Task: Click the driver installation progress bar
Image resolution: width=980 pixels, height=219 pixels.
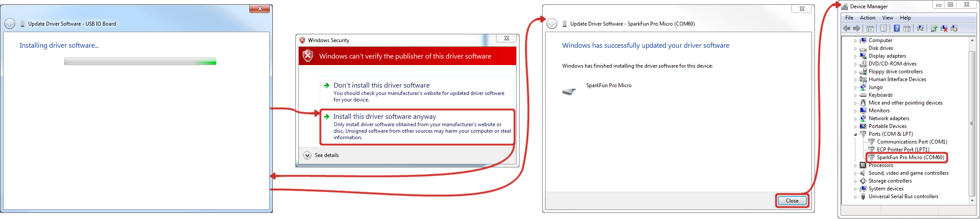Action: click(140, 62)
